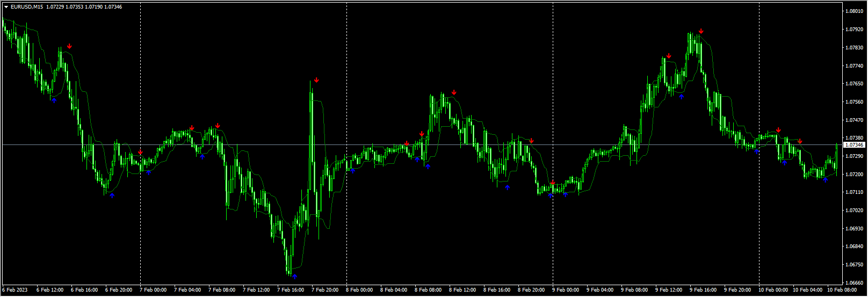Click the 1.07560 price axis label

click(x=854, y=102)
